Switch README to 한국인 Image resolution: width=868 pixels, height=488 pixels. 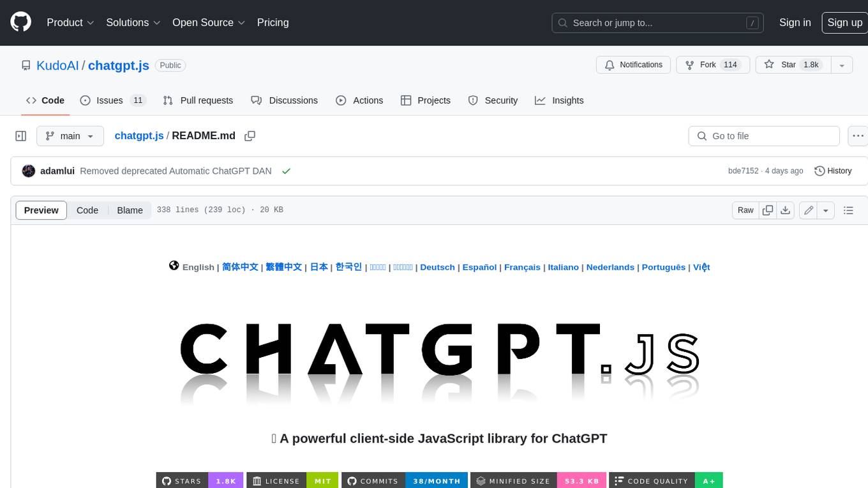coord(348,267)
